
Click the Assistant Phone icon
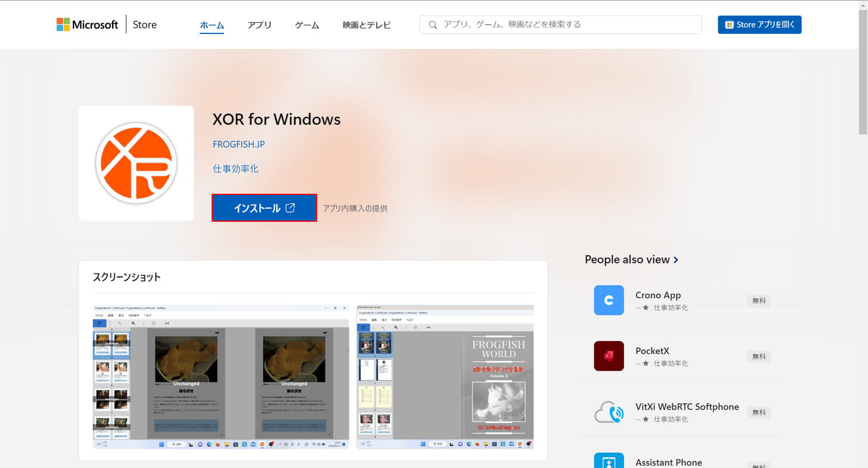click(609, 460)
